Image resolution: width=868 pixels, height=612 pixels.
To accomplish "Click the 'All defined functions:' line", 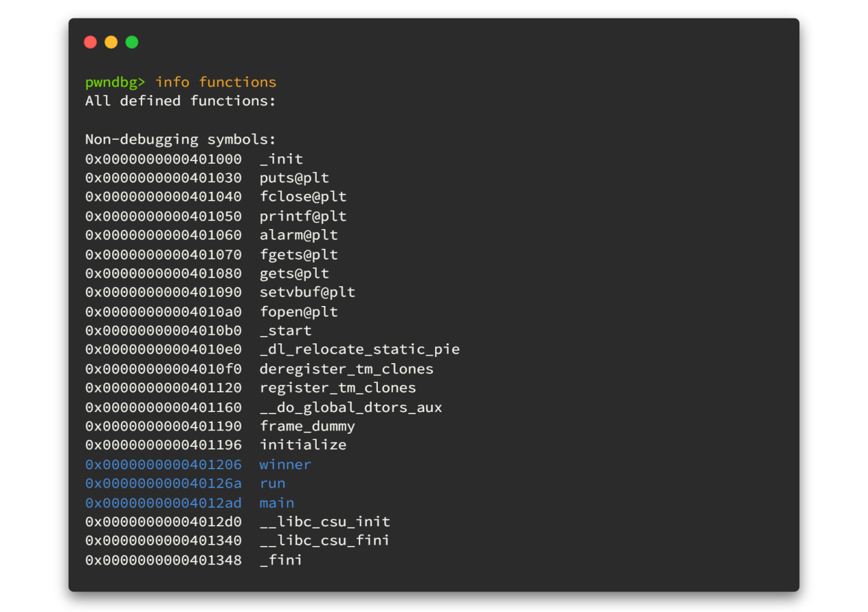I will pos(180,101).
